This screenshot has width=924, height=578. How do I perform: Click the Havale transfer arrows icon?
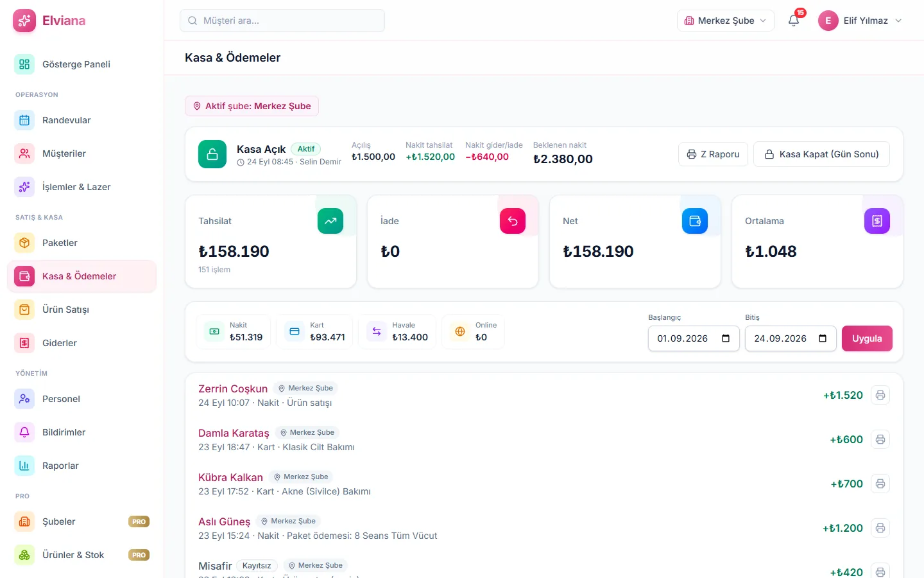[x=377, y=331]
